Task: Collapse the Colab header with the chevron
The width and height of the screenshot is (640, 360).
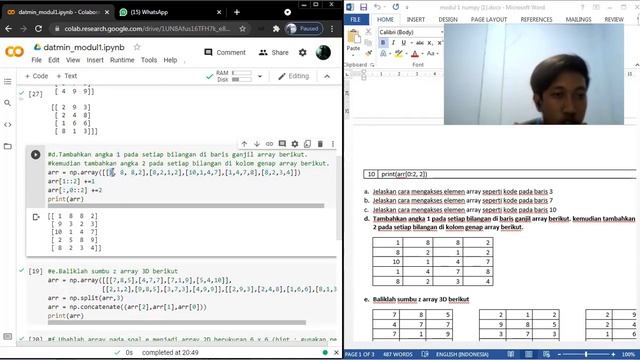Action: point(327,76)
